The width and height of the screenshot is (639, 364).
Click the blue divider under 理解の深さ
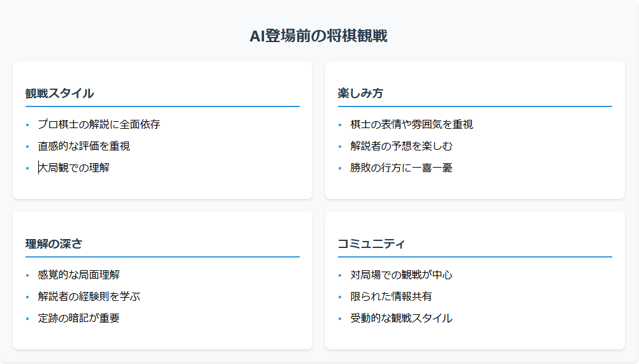coord(162,257)
